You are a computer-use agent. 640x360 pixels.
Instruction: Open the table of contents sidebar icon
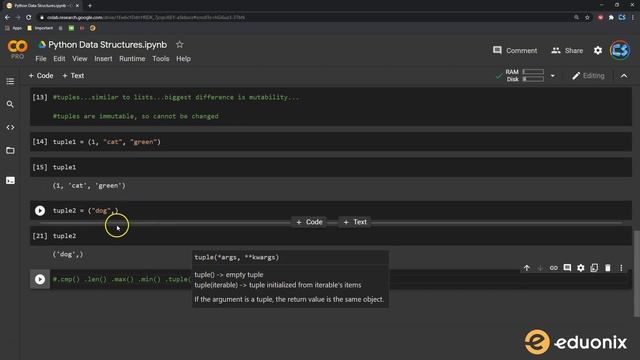(x=10, y=81)
